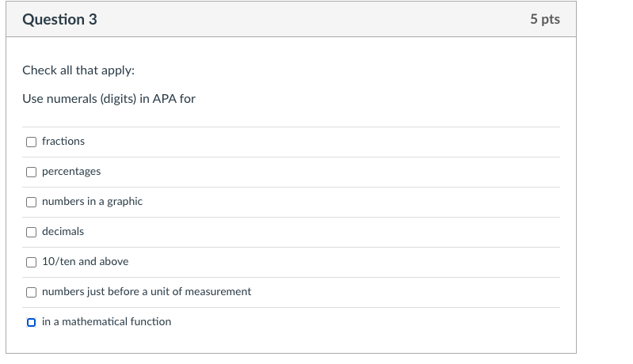Click 'Use numerals (digits) in APA for' prompt
The image size is (633, 364).
(x=109, y=99)
